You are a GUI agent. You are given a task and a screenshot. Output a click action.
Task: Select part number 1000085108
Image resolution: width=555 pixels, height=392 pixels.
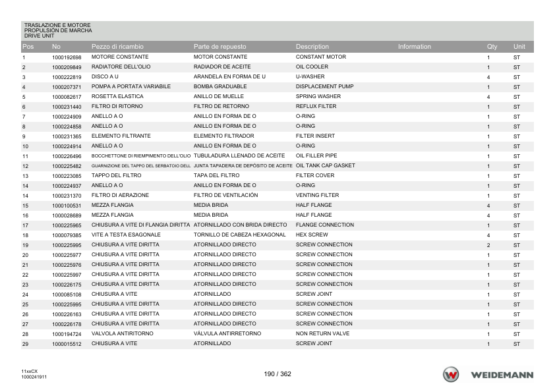[x=67, y=295]
